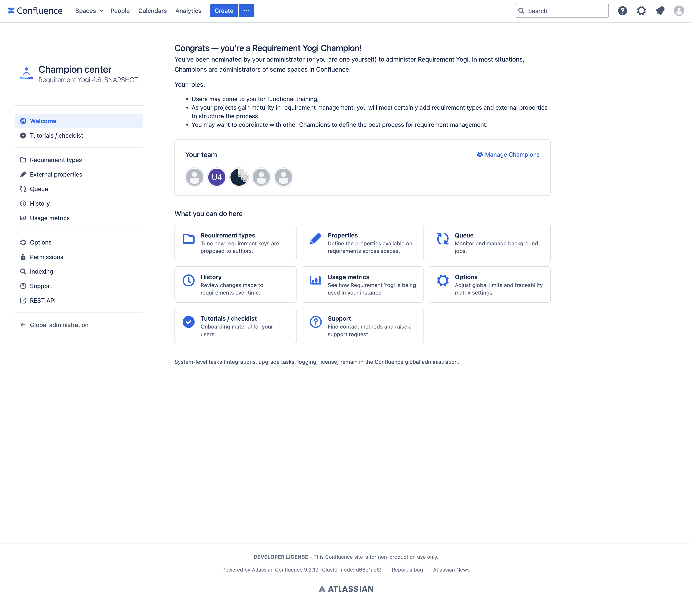Open the Requirement types card

point(235,243)
